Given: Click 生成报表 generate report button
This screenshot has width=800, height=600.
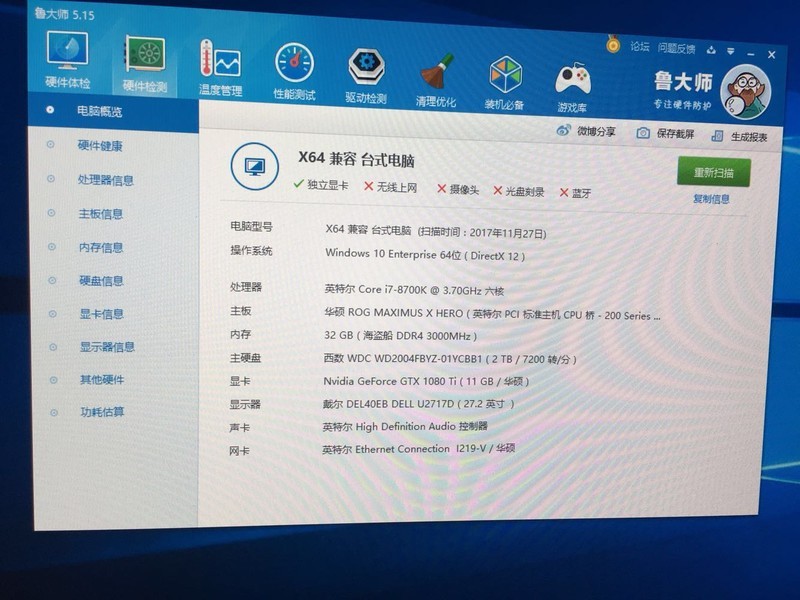Looking at the screenshot, I should point(739,136).
